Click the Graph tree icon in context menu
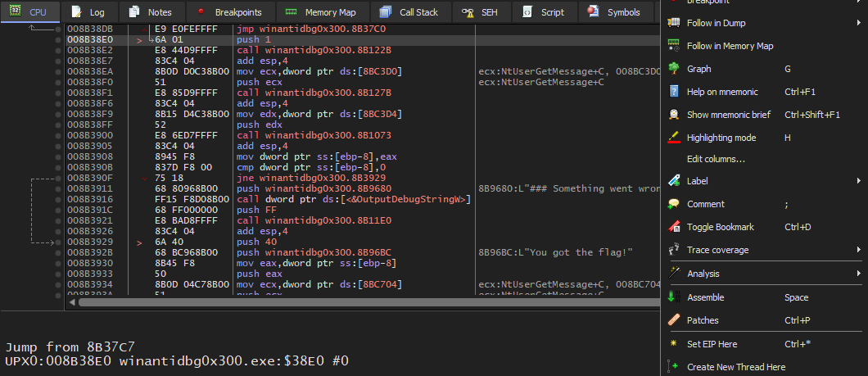Screen dimensions: 868x376 click(x=674, y=69)
